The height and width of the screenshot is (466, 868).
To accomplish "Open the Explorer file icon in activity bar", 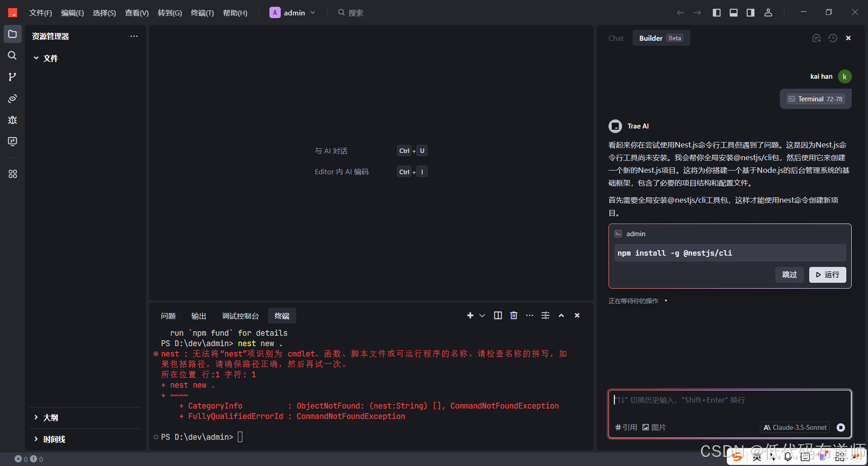I will click(12, 34).
